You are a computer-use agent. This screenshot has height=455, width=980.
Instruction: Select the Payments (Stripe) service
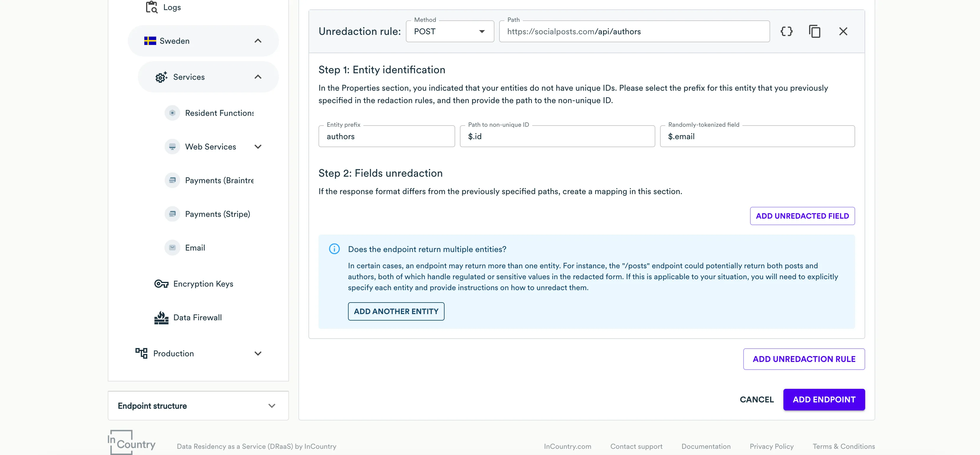coord(218,214)
